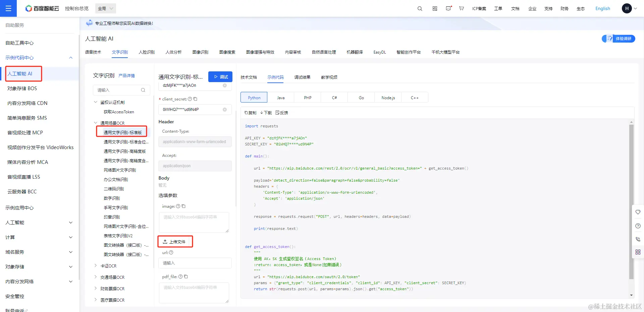
Task: Select the PHP code tab
Action: pos(308,98)
